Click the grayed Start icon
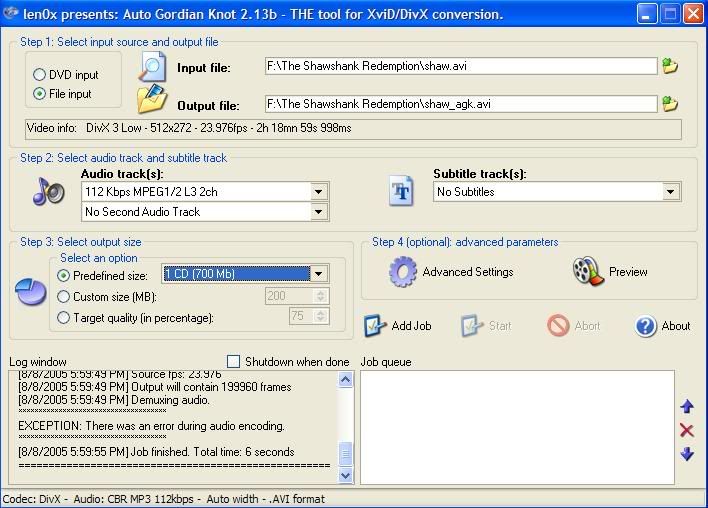This screenshot has width=708, height=508. tap(472, 326)
